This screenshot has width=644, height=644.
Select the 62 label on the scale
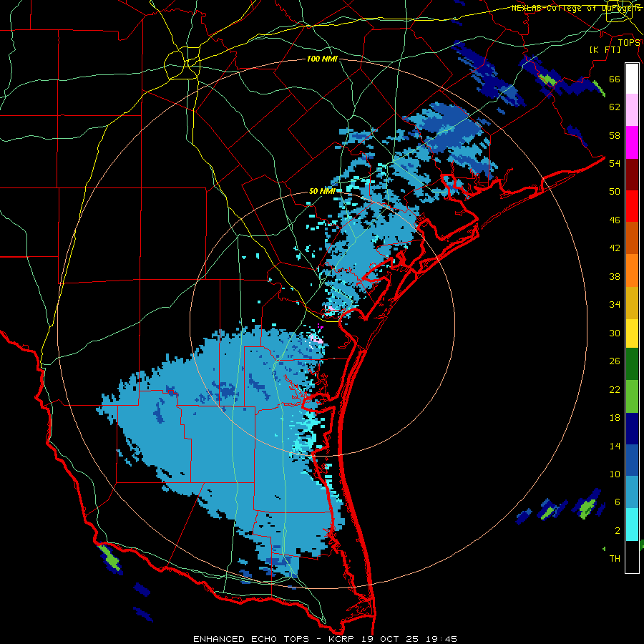(615, 107)
